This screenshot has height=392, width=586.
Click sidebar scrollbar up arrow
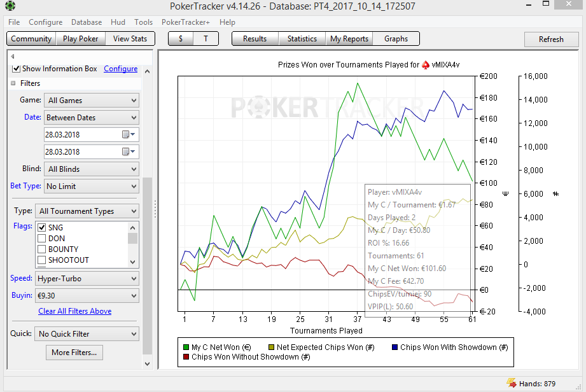147,71
